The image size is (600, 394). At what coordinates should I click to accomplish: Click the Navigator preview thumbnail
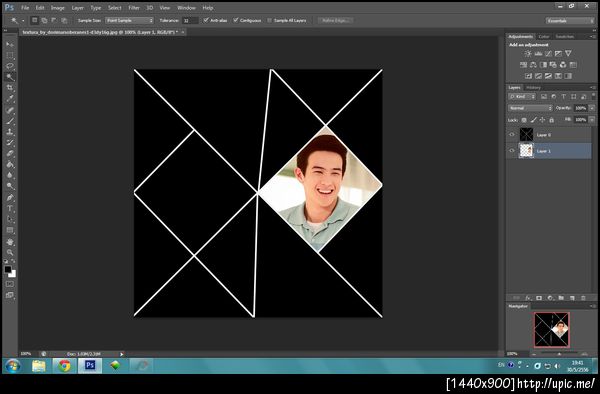551,330
